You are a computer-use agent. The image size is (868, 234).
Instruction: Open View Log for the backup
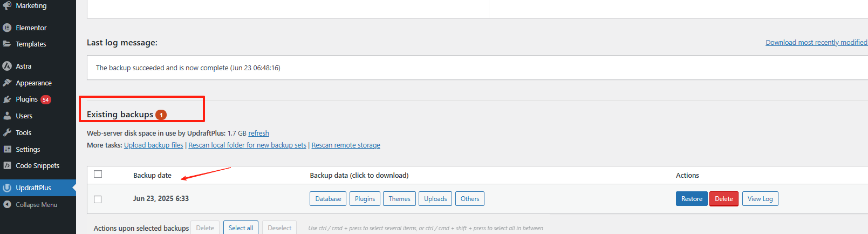pyautogui.click(x=760, y=199)
